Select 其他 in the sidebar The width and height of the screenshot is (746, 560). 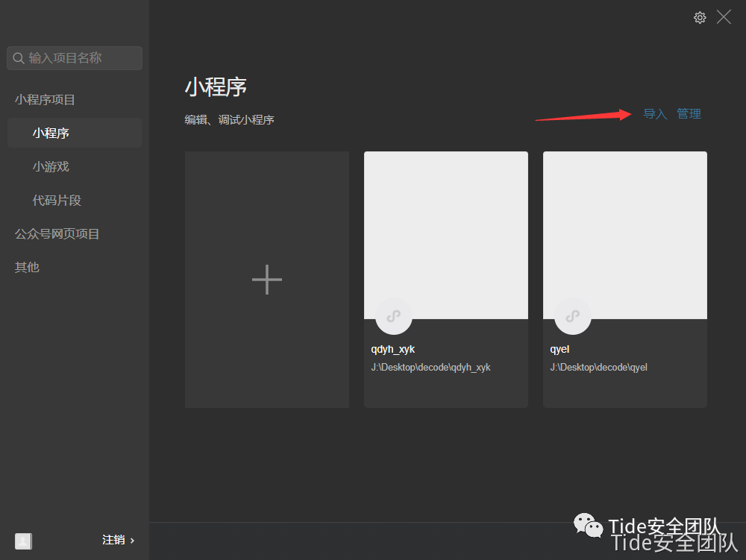coord(27,267)
